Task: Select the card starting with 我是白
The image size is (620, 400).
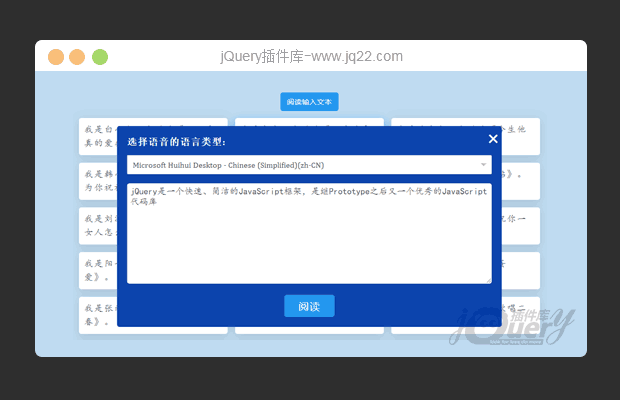Action: pyautogui.click(x=98, y=136)
